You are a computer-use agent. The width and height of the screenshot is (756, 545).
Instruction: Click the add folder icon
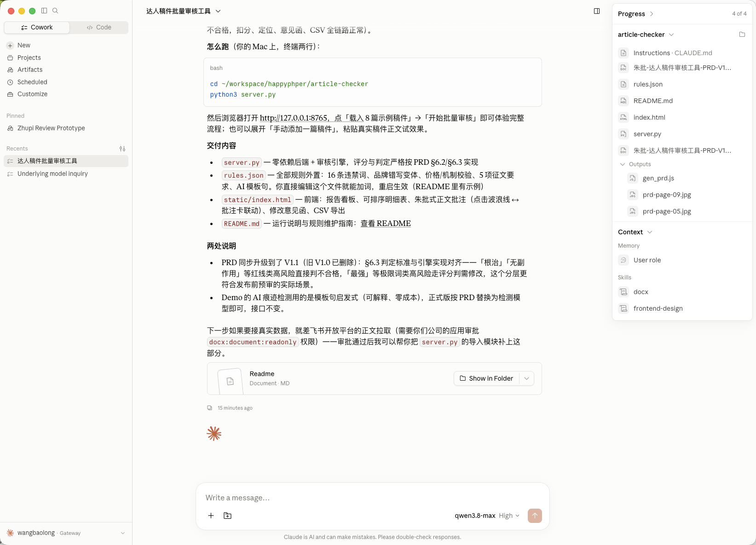[x=227, y=516]
